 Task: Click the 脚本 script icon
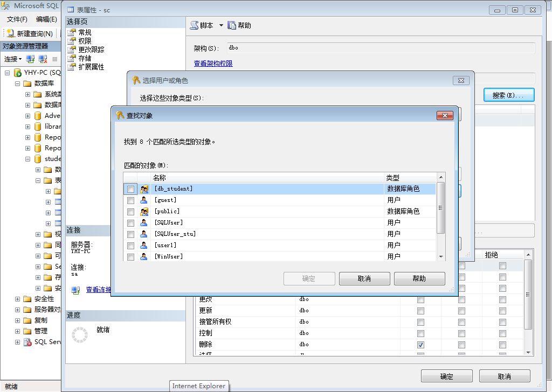point(194,25)
